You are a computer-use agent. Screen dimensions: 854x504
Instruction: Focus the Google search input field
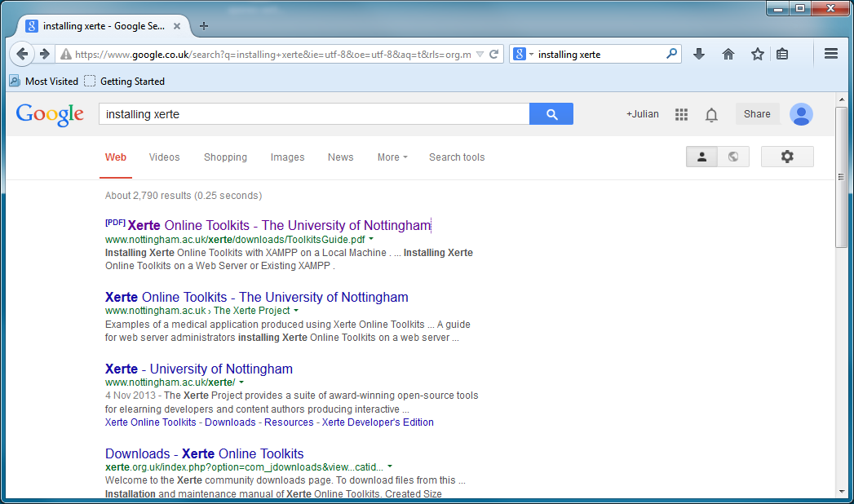click(314, 113)
